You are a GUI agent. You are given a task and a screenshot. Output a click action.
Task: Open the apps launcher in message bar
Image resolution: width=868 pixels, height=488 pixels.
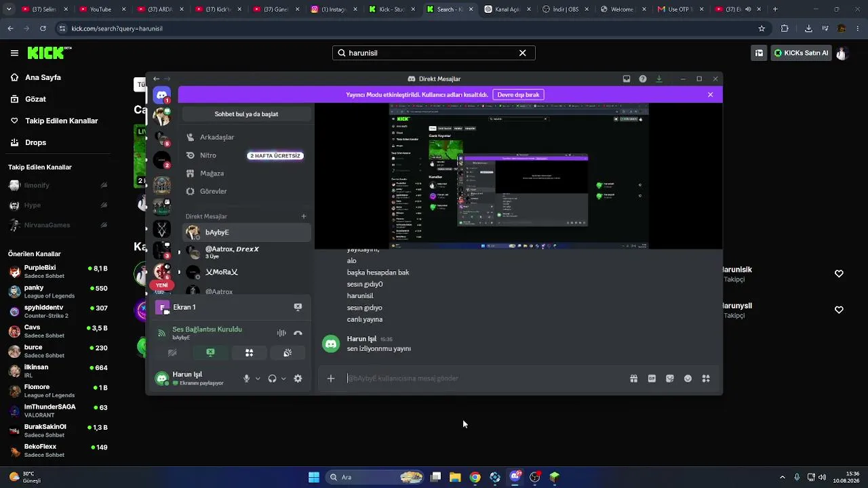(706, 378)
